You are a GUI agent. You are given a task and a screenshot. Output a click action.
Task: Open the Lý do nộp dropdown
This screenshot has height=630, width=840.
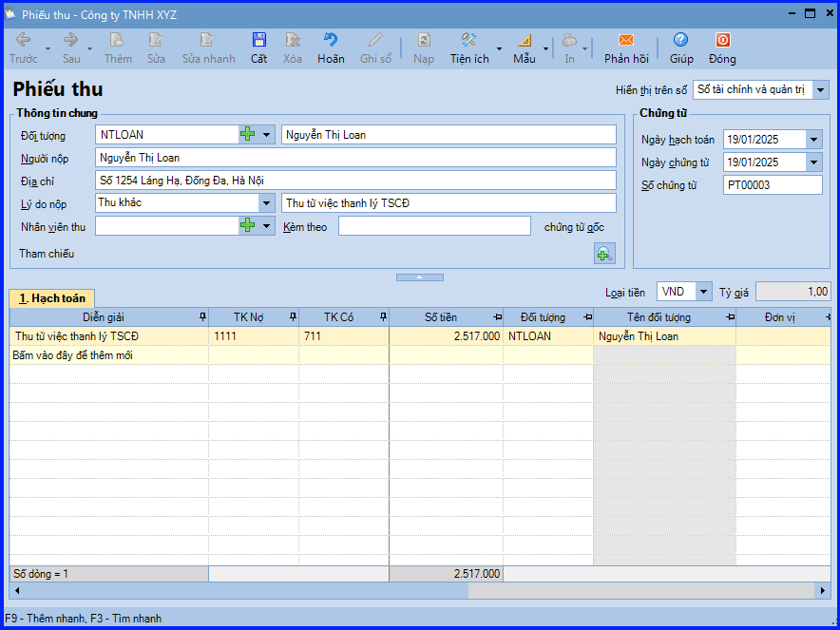266,203
